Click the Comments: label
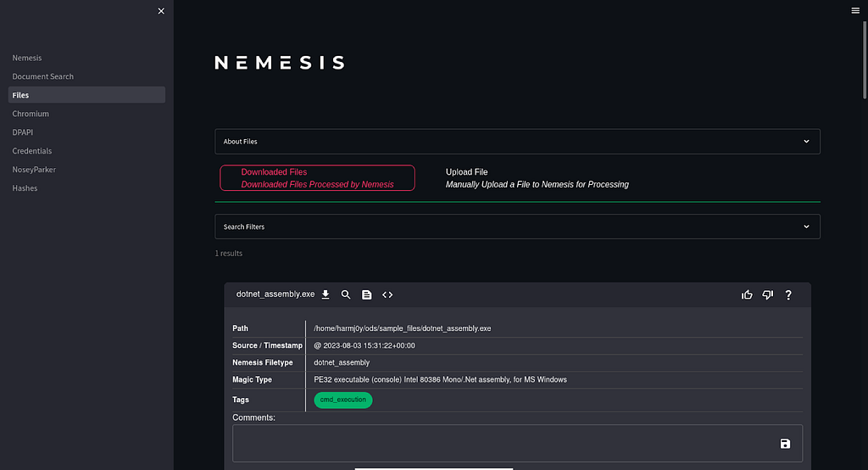 tap(253, 418)
